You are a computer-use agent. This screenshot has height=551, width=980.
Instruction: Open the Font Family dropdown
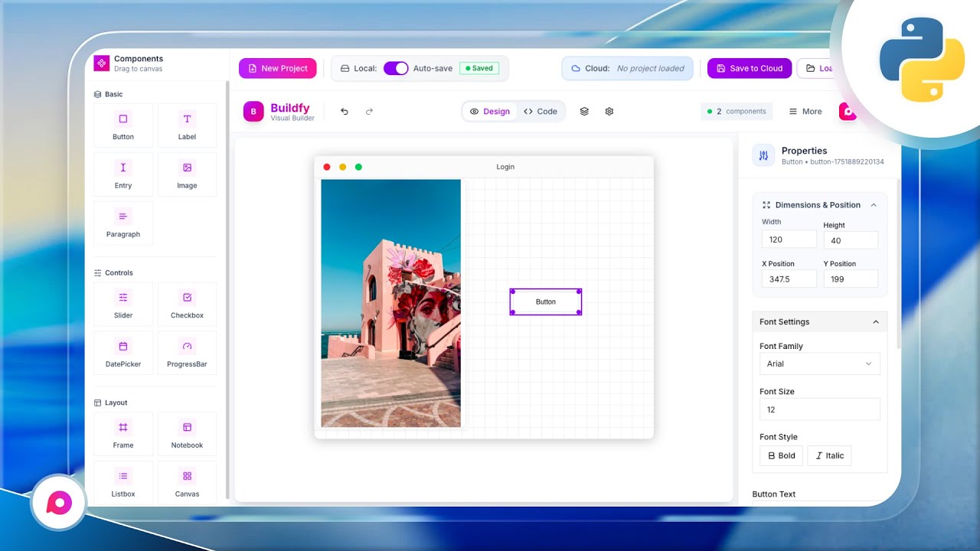(819, 364)
